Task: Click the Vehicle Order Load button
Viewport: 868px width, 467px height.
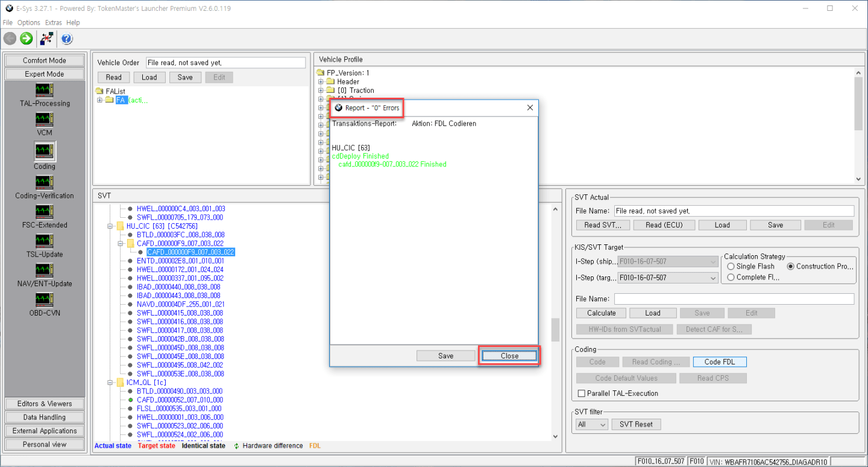Action: (149, 77)
